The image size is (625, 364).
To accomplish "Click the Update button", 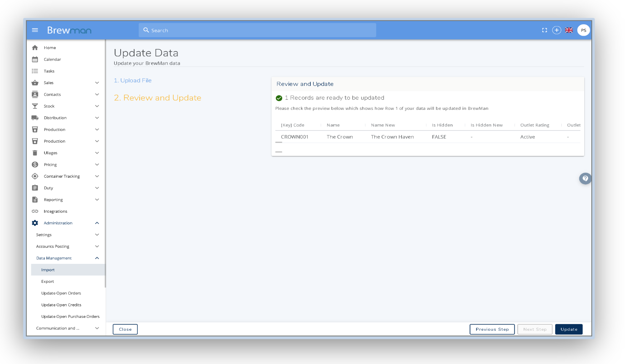I will (x=568, y=329).
